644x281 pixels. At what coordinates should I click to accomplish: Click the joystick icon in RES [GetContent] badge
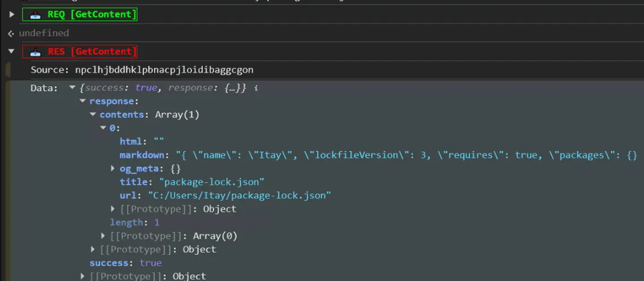[33, 52]
